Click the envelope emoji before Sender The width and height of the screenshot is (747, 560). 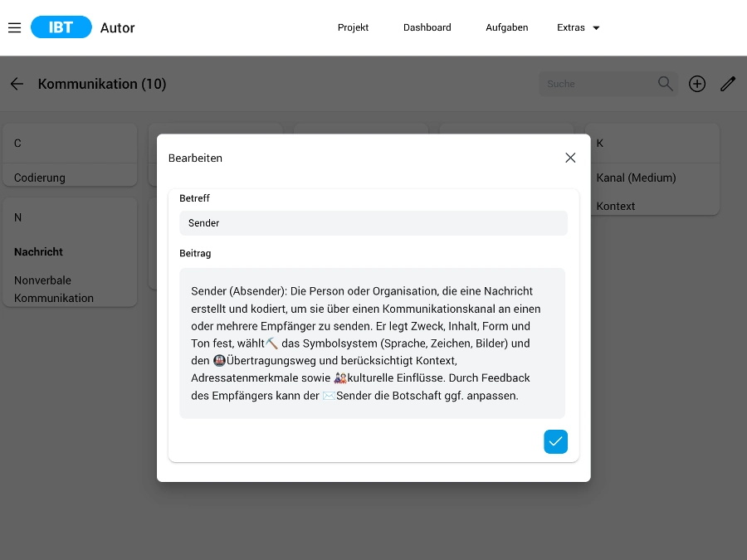330,396
